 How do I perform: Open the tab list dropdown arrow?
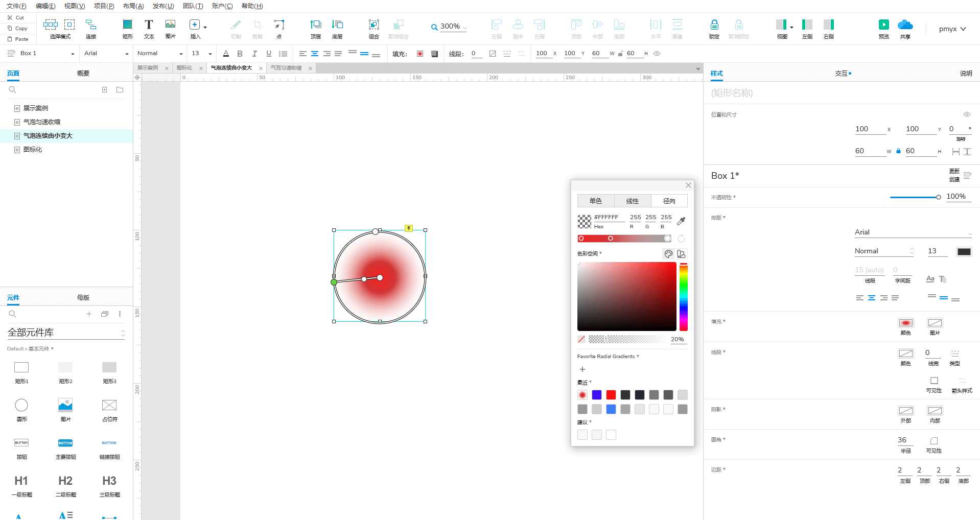point(698,68)
